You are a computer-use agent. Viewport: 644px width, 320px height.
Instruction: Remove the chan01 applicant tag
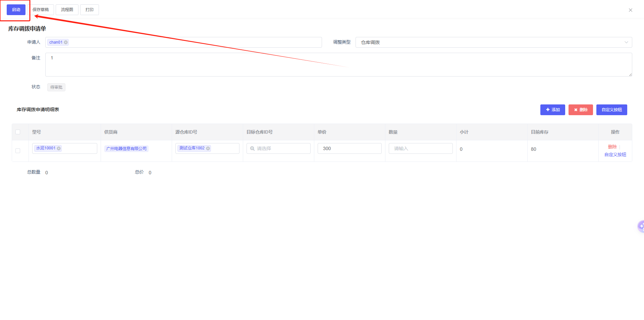pos(66,42)
